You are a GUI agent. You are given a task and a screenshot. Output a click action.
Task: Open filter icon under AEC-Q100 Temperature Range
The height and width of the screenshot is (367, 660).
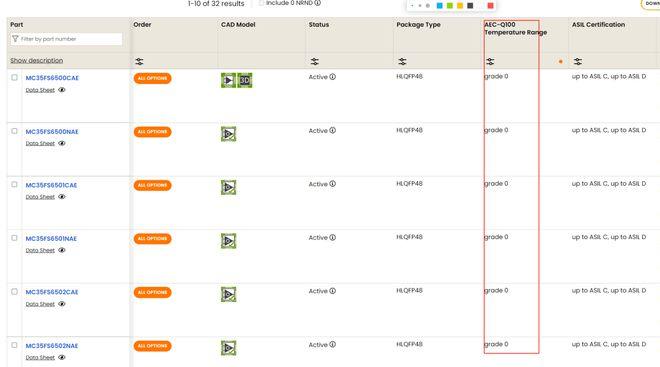[490, 61]
